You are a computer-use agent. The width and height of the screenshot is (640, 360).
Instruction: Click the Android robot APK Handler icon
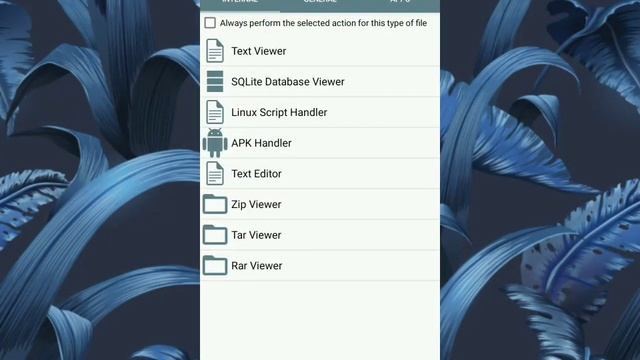[215, 143]
